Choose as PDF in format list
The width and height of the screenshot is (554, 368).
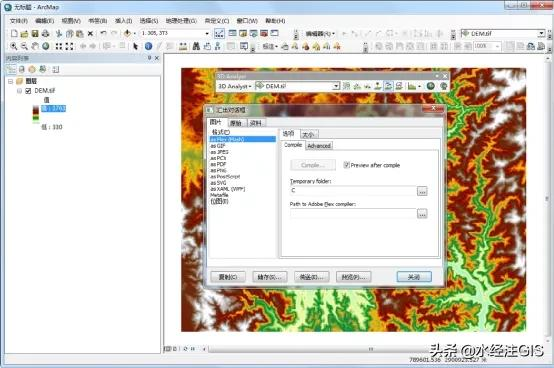click(x=218, y=164)
